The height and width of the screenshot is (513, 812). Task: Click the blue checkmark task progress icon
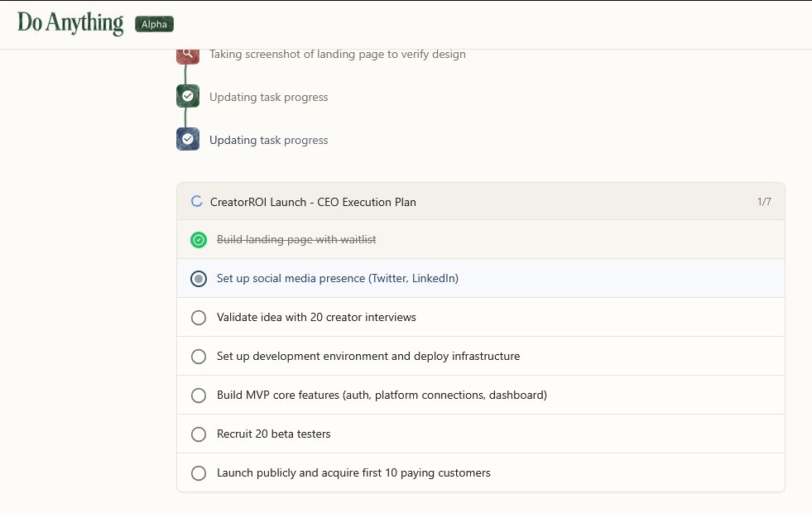(188, 140)
